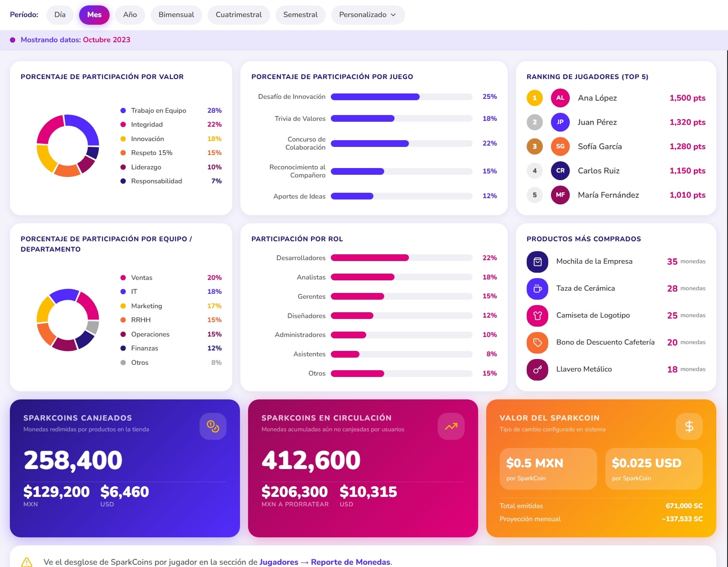This screenshot has height=567, width=728.
Task: Click the Camiseta de Logotipo shirt icon
Action: 537,316
